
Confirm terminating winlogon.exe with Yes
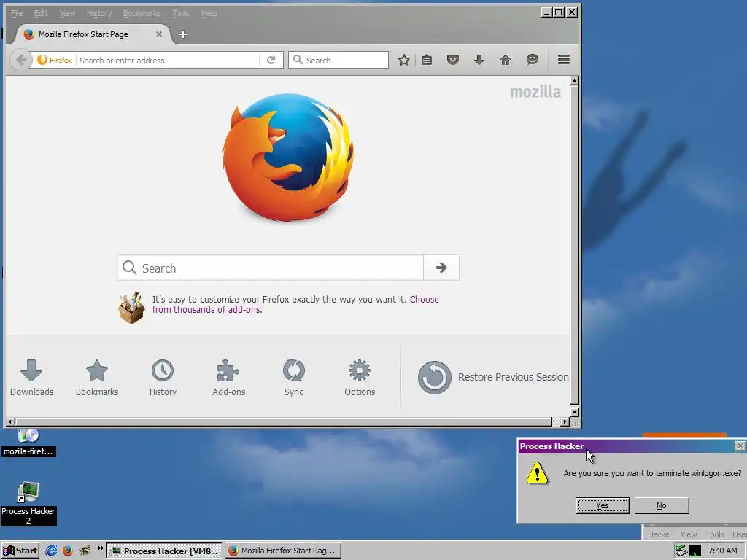pos(603,505)
